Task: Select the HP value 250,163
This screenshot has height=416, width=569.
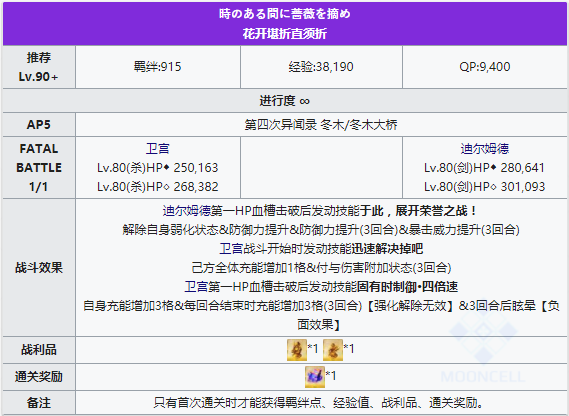Action: (196, 168)
